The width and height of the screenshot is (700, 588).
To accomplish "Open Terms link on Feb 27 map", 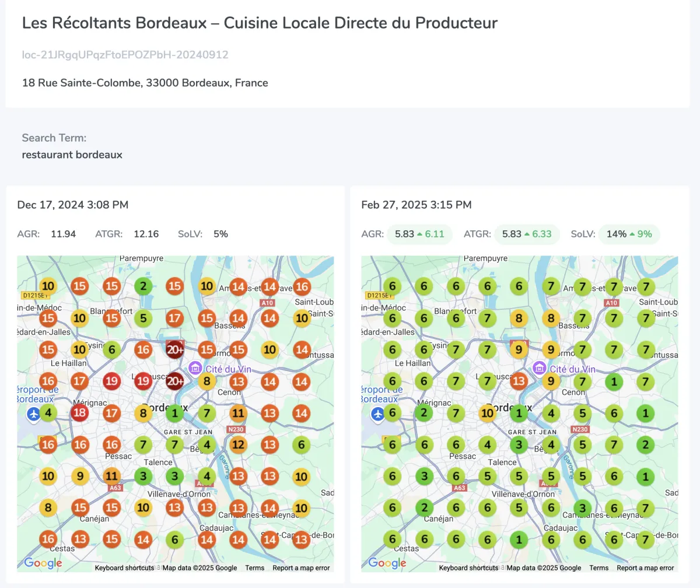I will (598, 568).
